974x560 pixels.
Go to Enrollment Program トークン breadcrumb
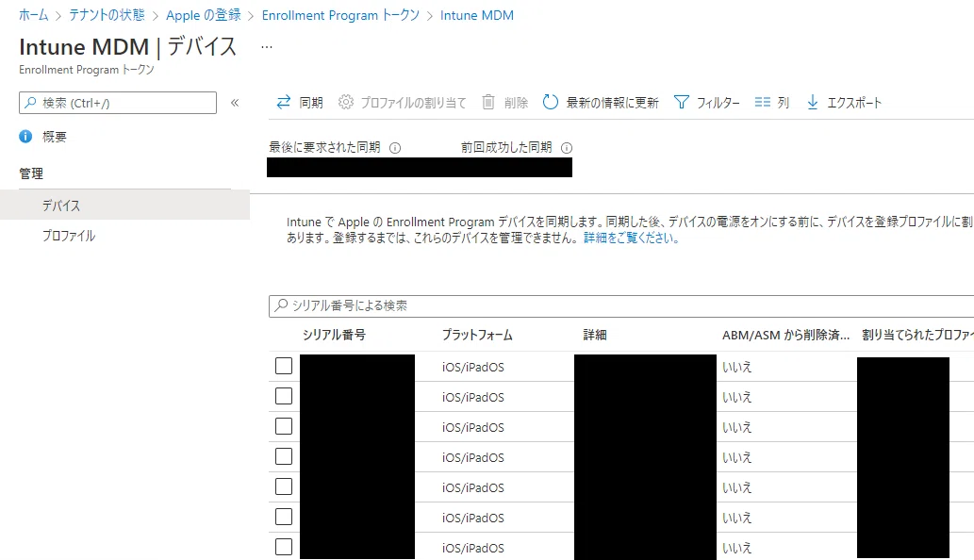click(340, 15)
